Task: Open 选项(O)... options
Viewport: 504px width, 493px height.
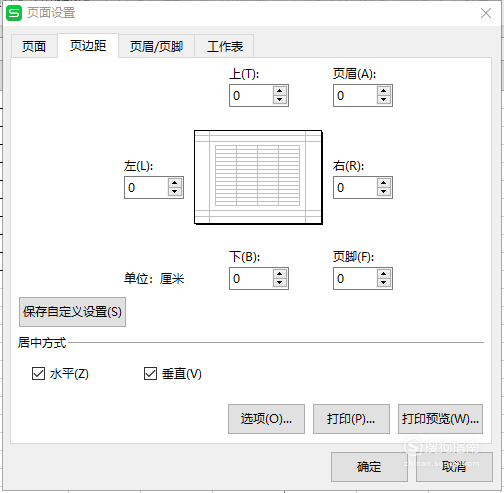Action: point(266,419)
